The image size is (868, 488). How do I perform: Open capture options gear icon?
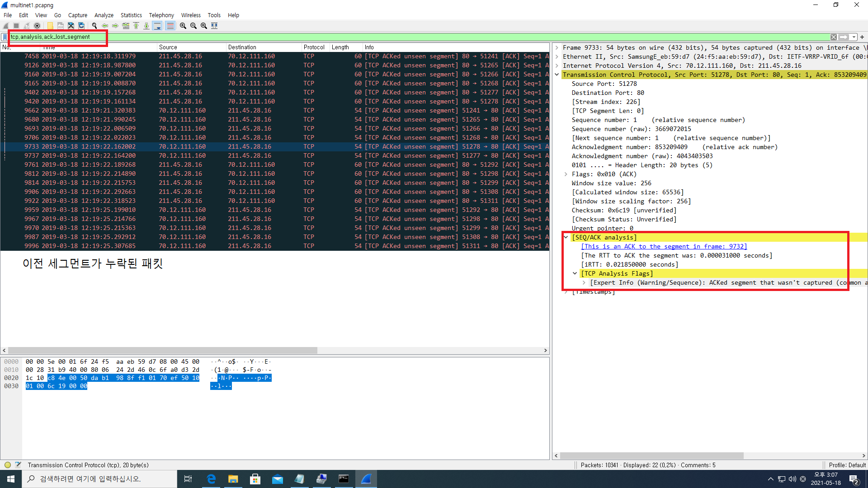37,26
